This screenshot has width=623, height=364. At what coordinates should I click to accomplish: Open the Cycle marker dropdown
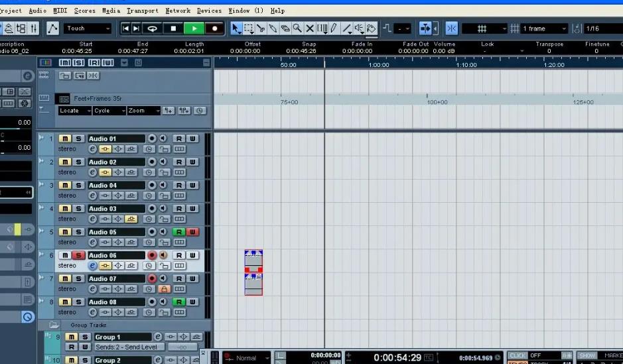pos(109,111)
